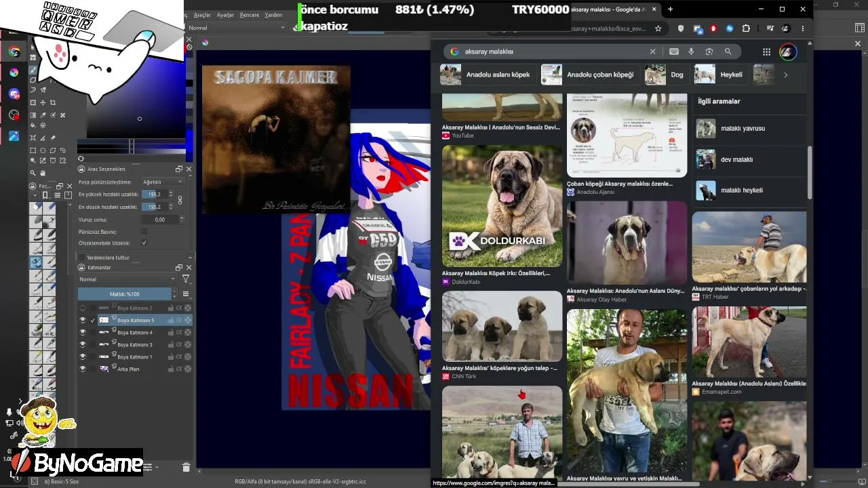Adjust the Matlık %100 opacity slider
868x488 pixels.
[x=125, y=294]
